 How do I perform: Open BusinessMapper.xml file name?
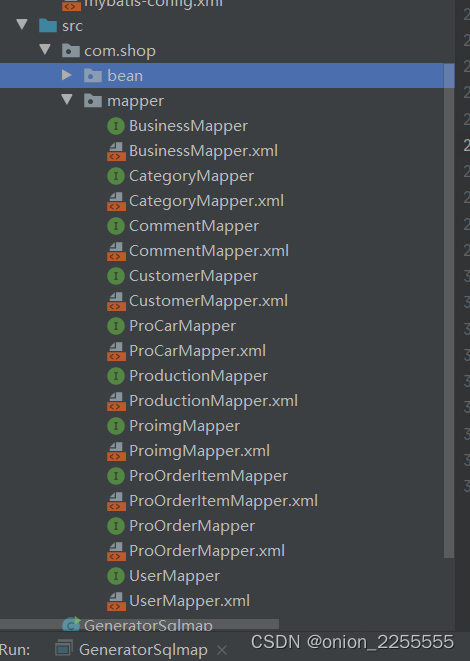pyautogui.click(x=204, y=151)
